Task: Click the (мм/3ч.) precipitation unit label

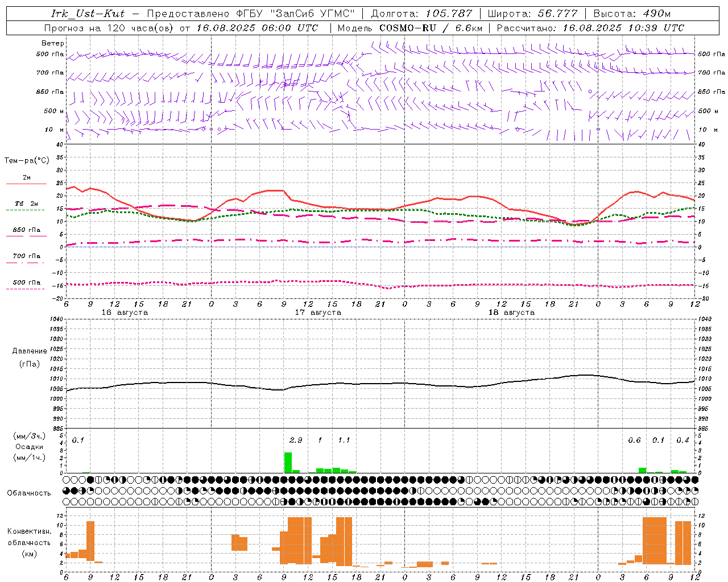Action: (x=30, y=436)
